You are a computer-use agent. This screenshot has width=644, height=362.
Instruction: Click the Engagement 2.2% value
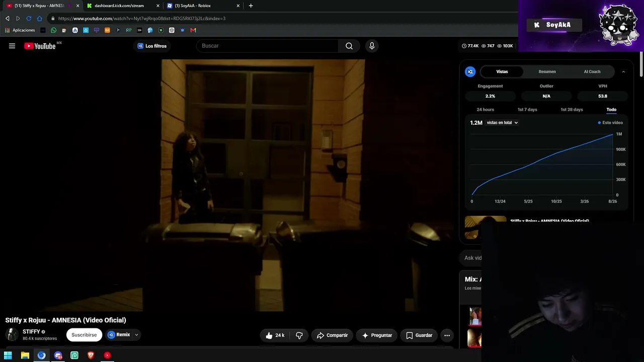pyautogui.click(x=490, y=96)
